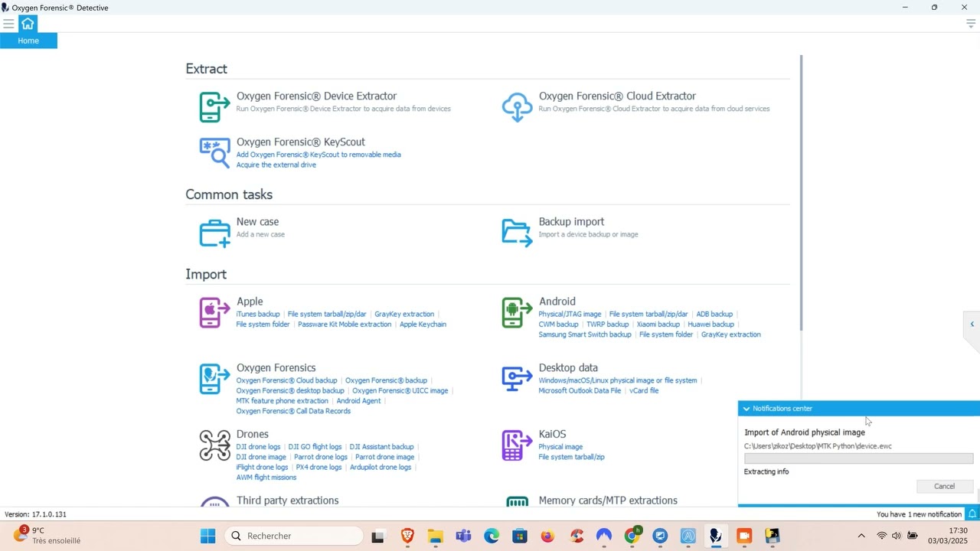The height and width of the screenshot is (551, 980).
Task: Click the KeyScout magnifier icon
Action: pos(214,153)
